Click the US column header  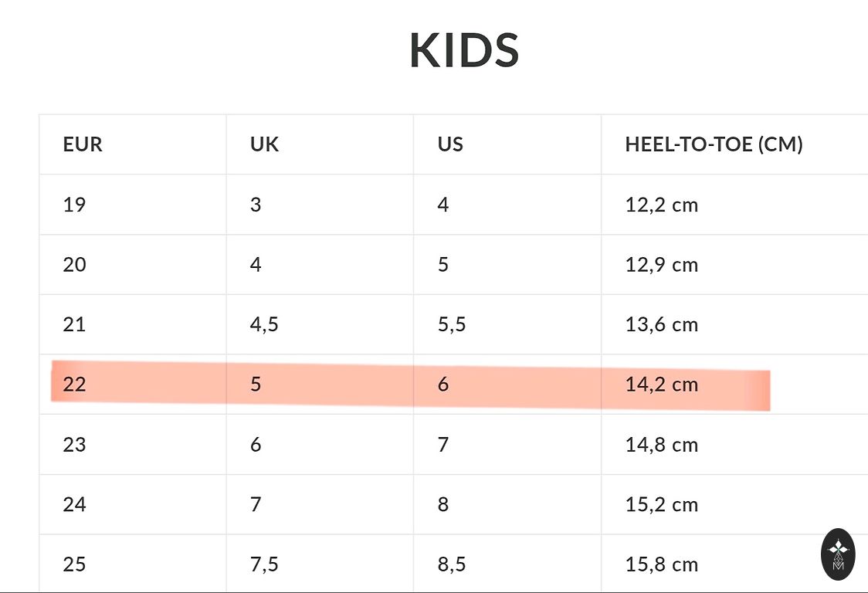[x=450, y=144]
